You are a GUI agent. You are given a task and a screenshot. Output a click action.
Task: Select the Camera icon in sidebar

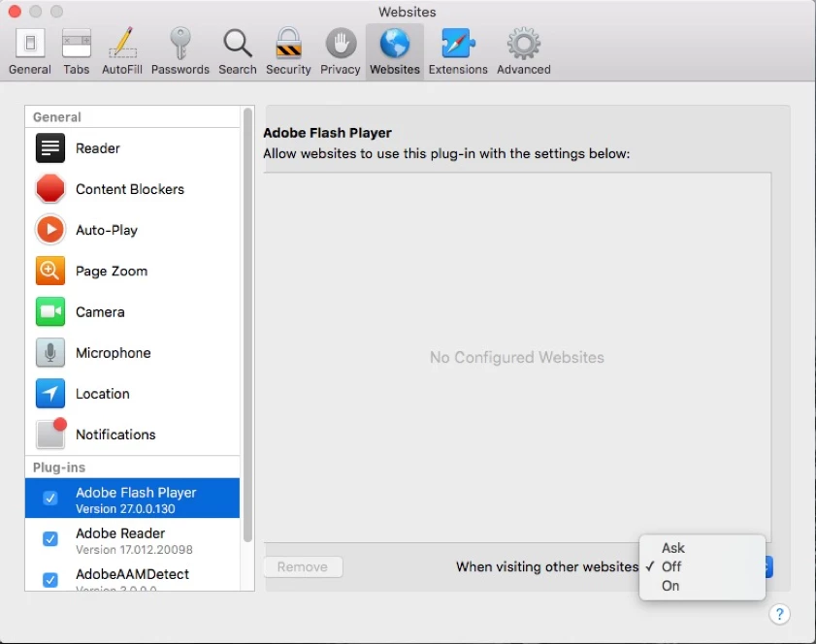tap(49, 311)
